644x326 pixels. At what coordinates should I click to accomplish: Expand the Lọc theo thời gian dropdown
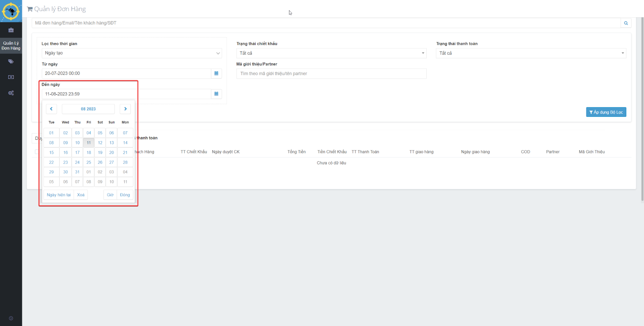tap(132, 53)
